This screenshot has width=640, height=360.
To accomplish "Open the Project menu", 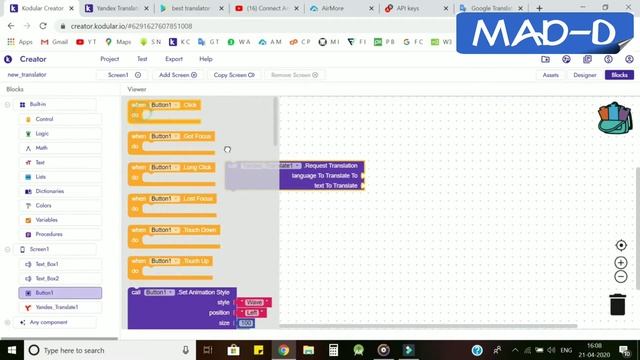I will click(110, 59).
